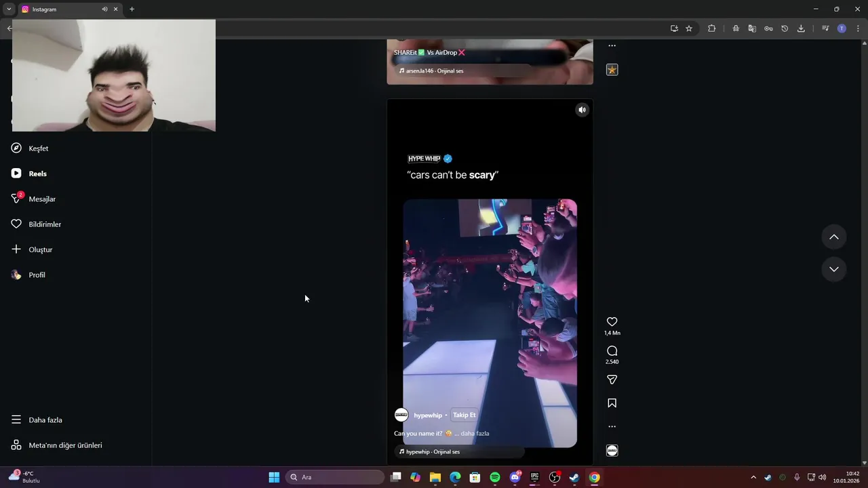This screenshot has width=868, height=488.
Task: Click the history extension icon
Action: pos(785,28)
